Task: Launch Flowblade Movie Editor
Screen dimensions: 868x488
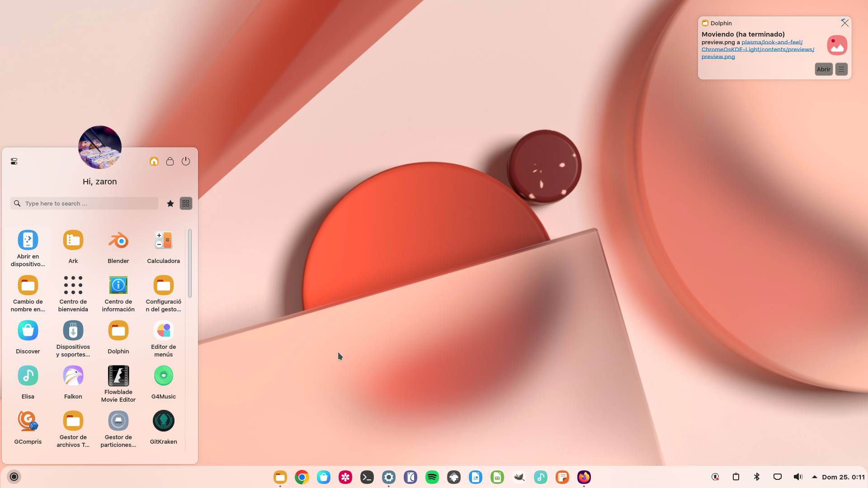Action: pyautogui.click(x=118, y=384)
